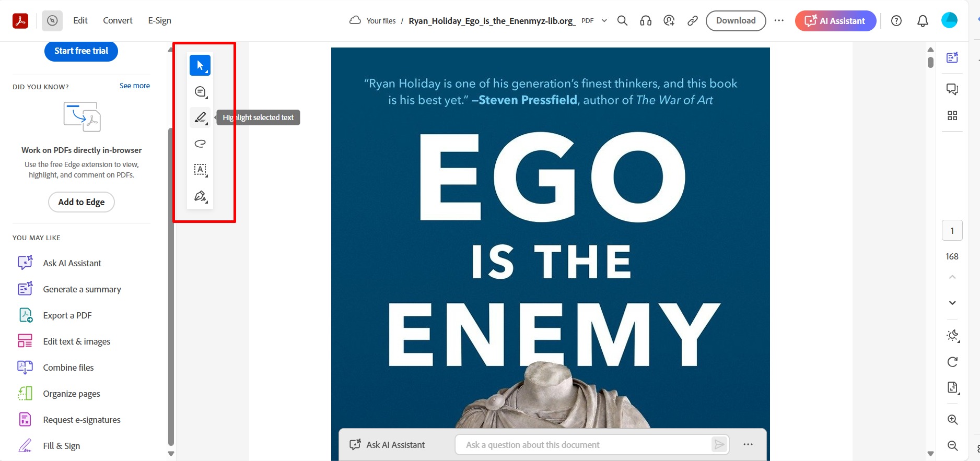The height and width of the screenshot is (461, 980).
Task: Toggle dark mode display icon
Action: pyautogui.click(x=952, y=335)
